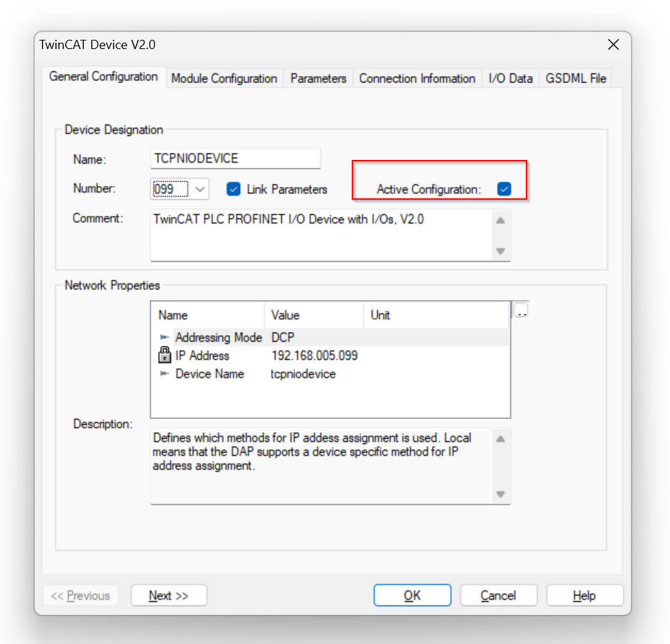
Task: Select the I/O Data tab
Action: click(511, 78)
